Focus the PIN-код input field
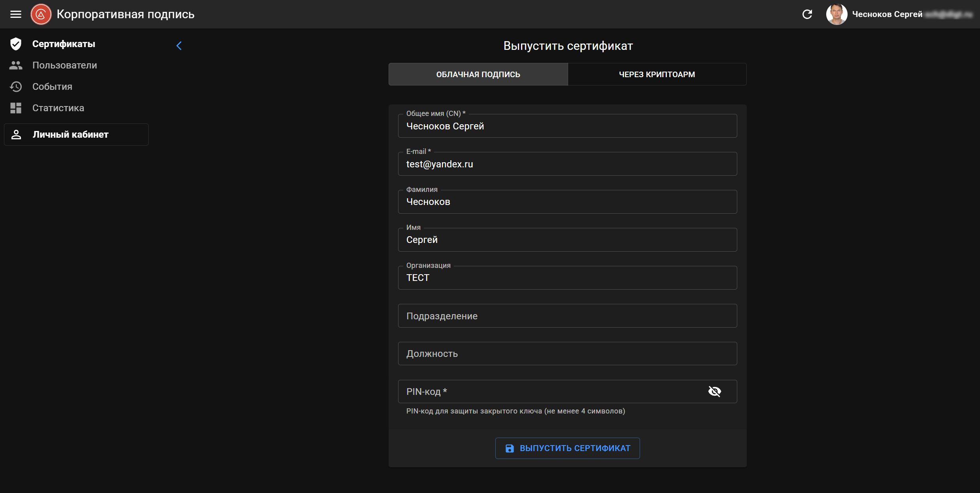The image size is (980, 493). click(567, 392)
